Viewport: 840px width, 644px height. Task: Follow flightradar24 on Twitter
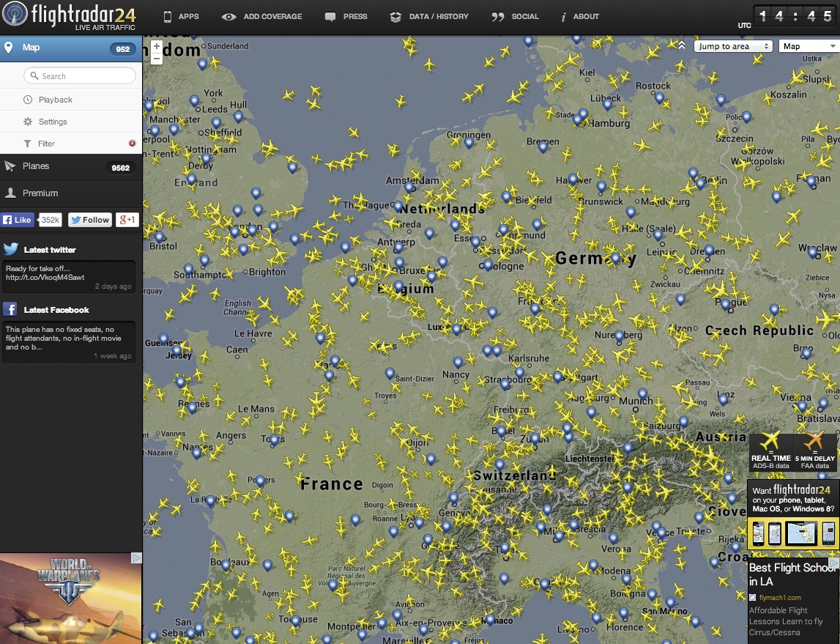pyautogui.click(x=89, y=219)
